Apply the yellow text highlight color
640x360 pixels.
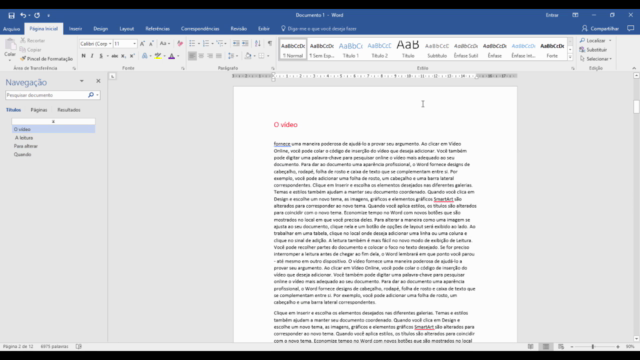click(x=158, y=56)
